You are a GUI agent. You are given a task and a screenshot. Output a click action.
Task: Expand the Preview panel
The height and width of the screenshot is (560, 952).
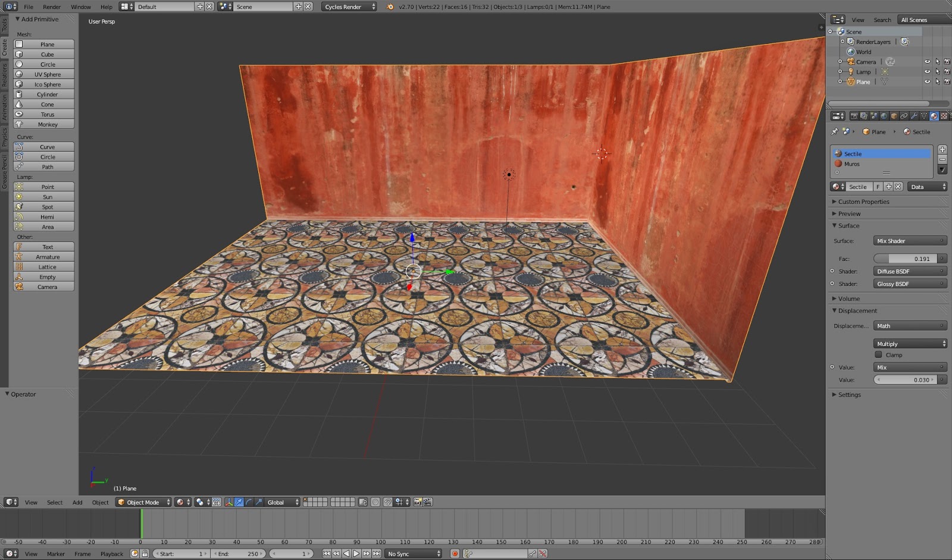click(x=849, y=213)
